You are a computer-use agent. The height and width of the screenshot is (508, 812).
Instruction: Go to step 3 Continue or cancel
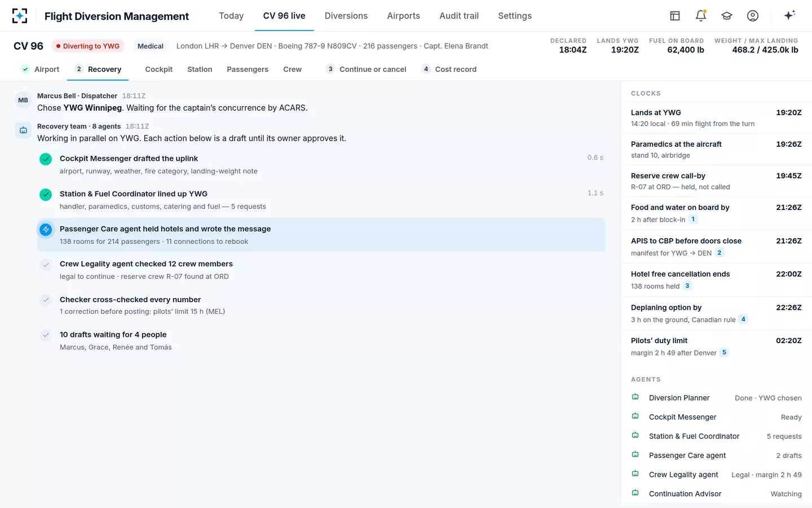(x=366, y=69)
